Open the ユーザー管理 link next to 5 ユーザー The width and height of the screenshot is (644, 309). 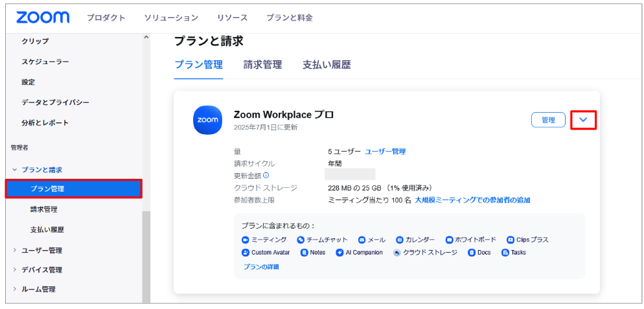click(x=385, y=152)
